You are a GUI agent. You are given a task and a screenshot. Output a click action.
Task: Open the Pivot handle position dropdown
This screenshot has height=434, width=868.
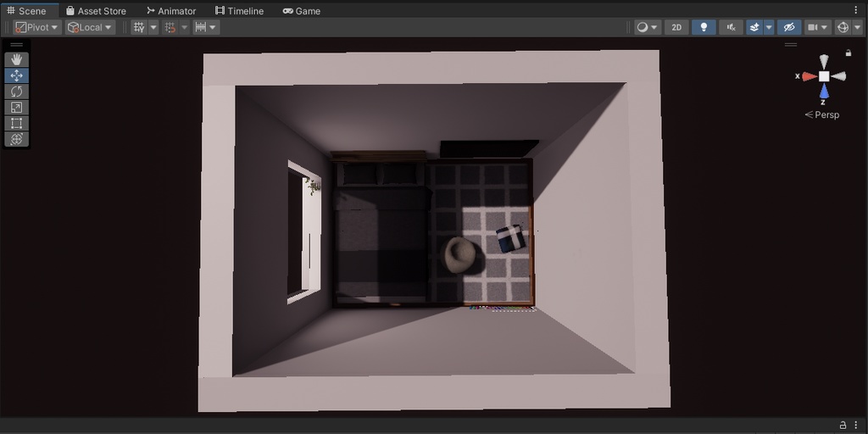pos(37,27)
